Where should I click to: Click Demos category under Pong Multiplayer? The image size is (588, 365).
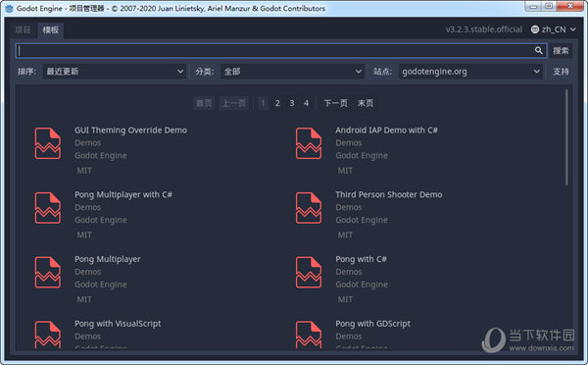pyautogui.click(x=88, y=272)
